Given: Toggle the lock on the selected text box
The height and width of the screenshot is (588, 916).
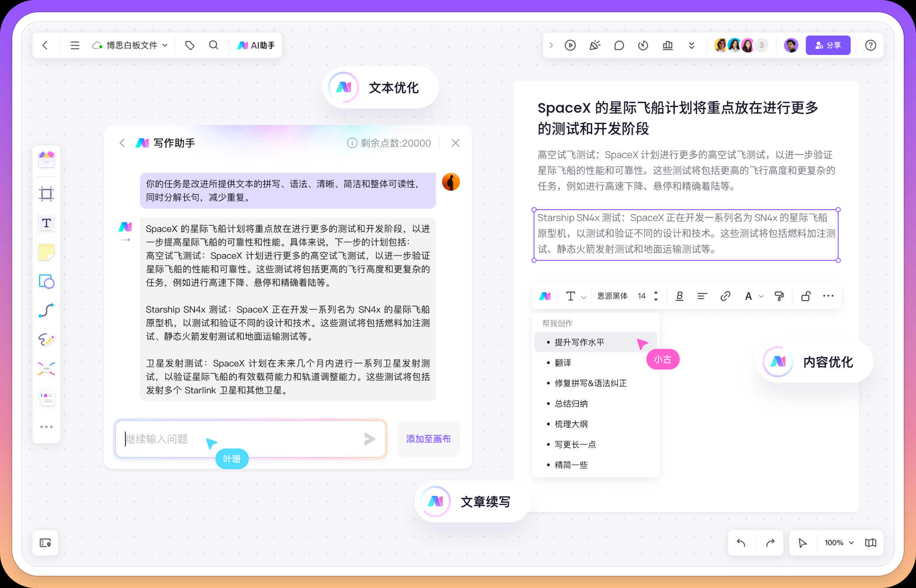Looking at the screenshot, I should tap(805, 296).
